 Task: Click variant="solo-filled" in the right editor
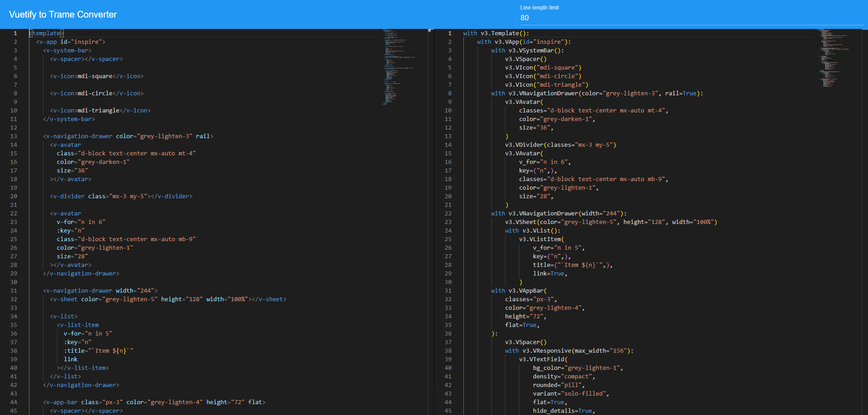pos(570,394)
